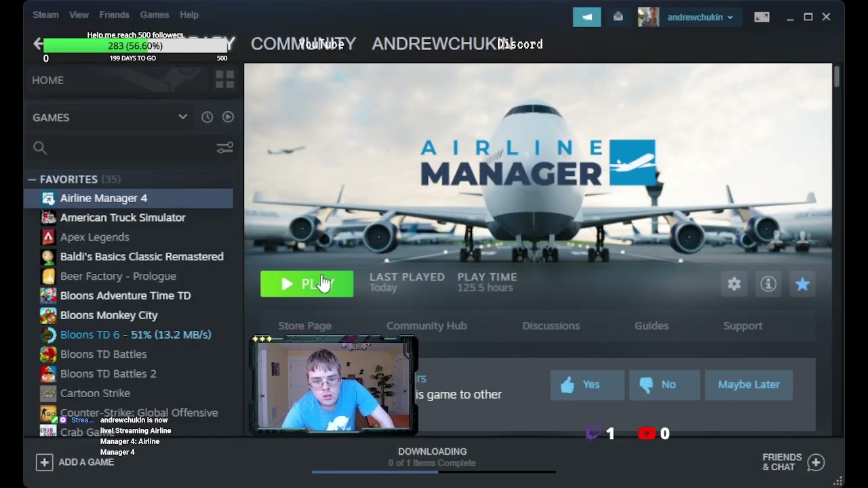This screenshot has height=488, width=868.
Task: Click the American Truck Simulator icon
Action: [48, 218]
